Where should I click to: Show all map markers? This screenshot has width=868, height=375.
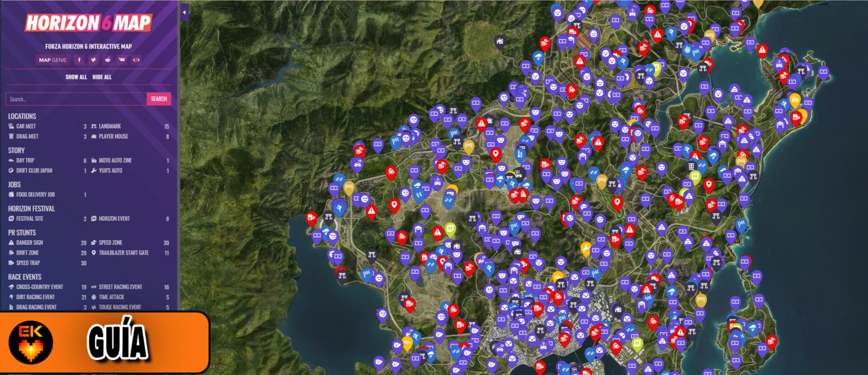tap(76, 77)
